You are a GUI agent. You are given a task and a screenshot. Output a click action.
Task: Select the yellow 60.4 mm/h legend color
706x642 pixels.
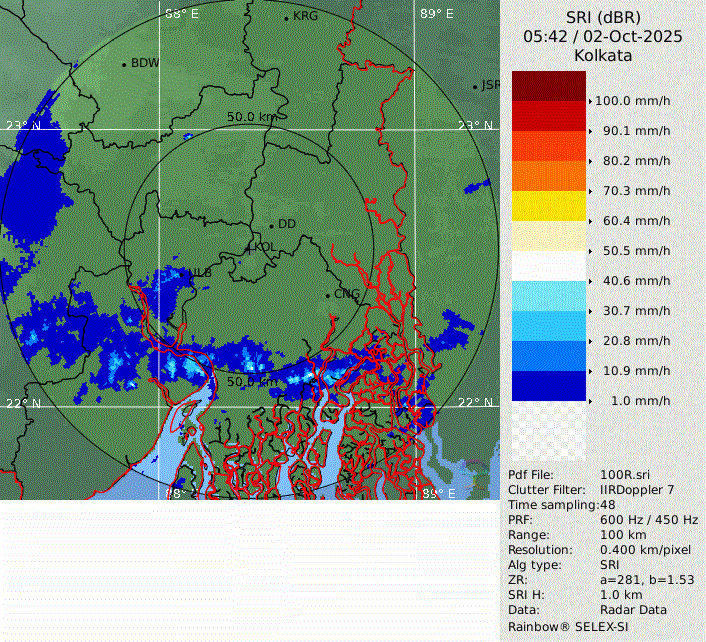coord(548,206)
